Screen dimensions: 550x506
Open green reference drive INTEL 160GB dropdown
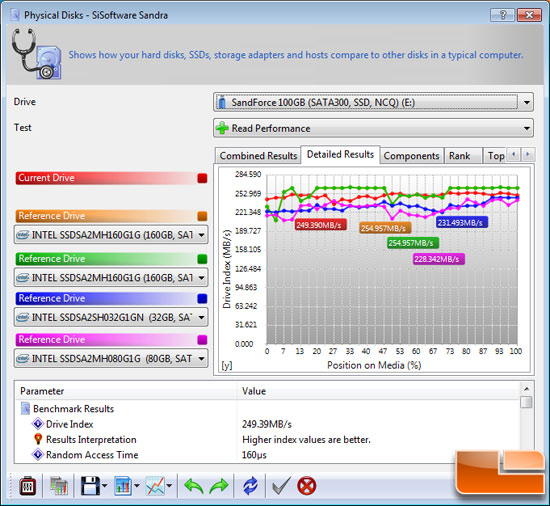coord(111,278)
